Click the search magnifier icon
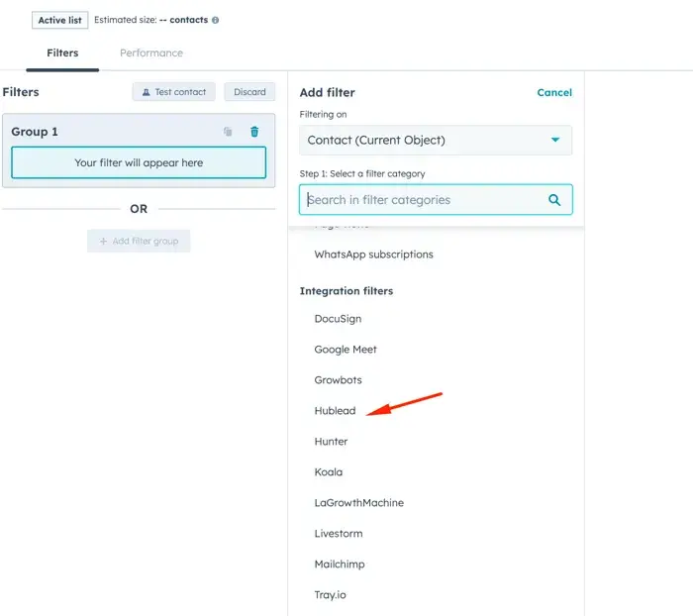This screenshot has height=616, width=693. 554,200
